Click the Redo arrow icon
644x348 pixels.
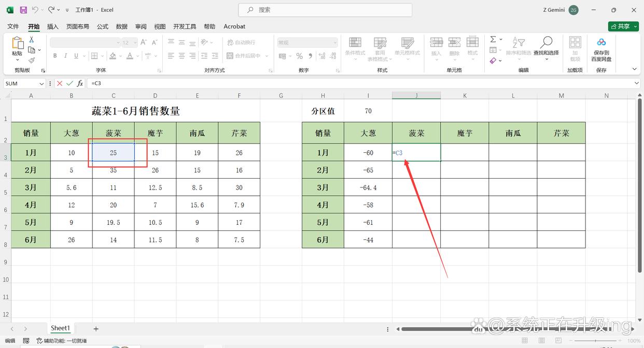pos(51,10)
